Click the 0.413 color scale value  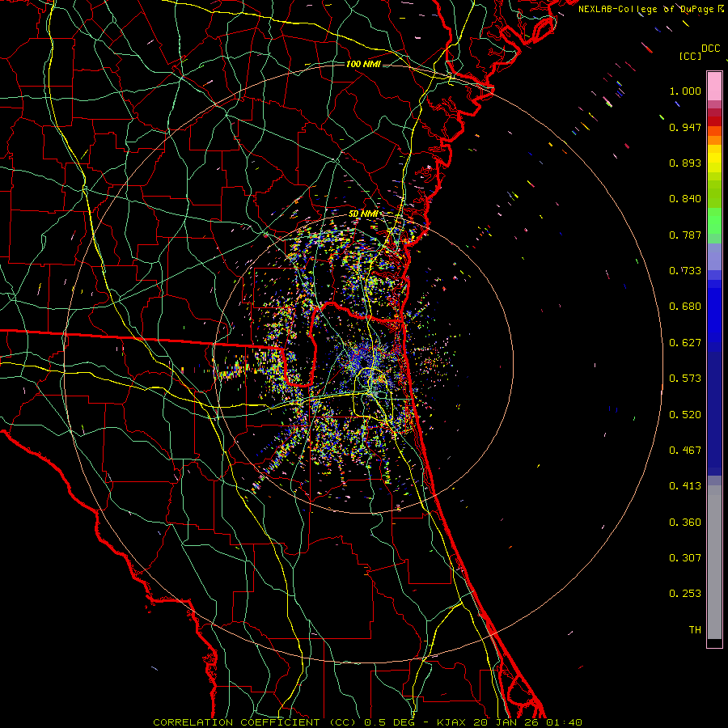coord(685,486)
